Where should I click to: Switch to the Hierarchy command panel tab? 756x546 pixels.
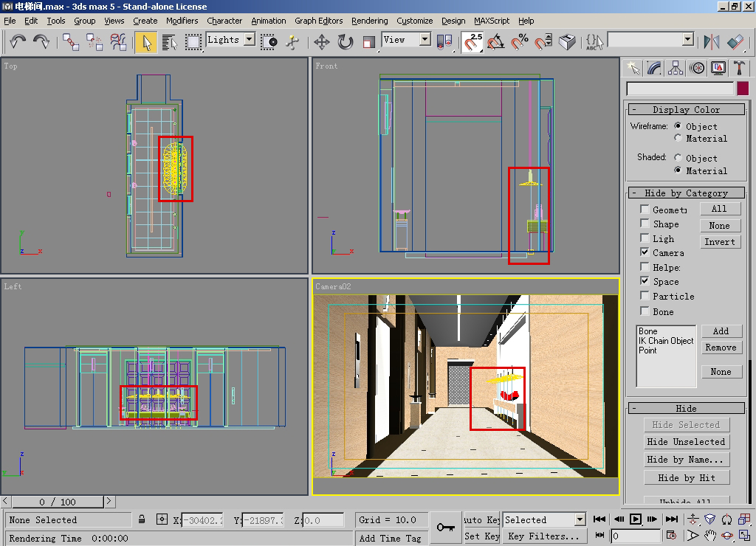click(x=676, y=68)
